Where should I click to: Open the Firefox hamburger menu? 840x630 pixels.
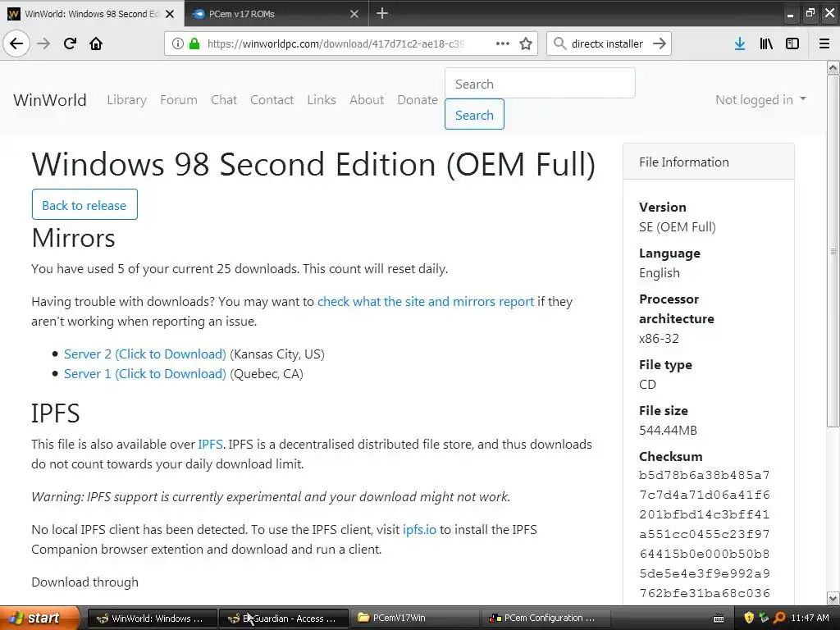click(824, 43)
